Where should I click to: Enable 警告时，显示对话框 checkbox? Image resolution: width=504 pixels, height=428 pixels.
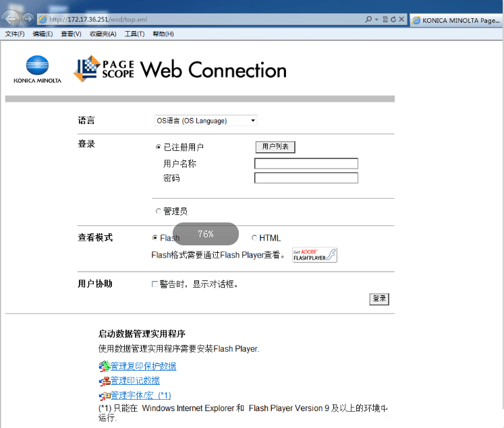click(155, 284)
